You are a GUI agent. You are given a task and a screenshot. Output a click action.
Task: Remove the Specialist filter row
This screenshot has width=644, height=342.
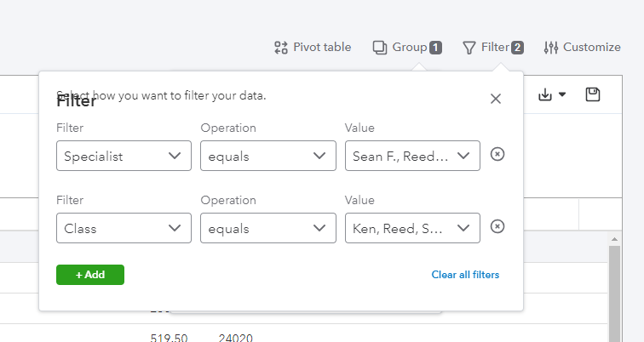[x=498, y=154]
